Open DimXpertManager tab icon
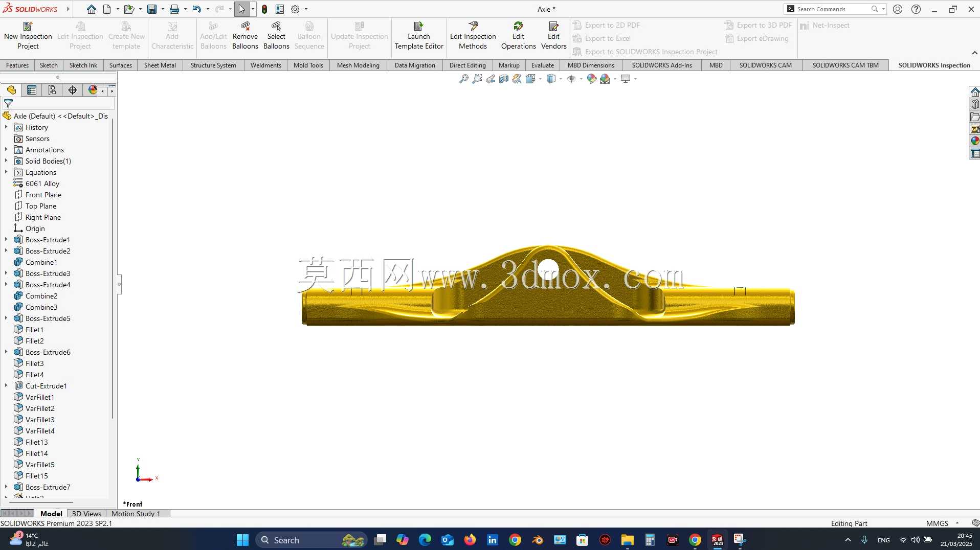The width and height of the screenshot is (980, 550). (73, 90)
